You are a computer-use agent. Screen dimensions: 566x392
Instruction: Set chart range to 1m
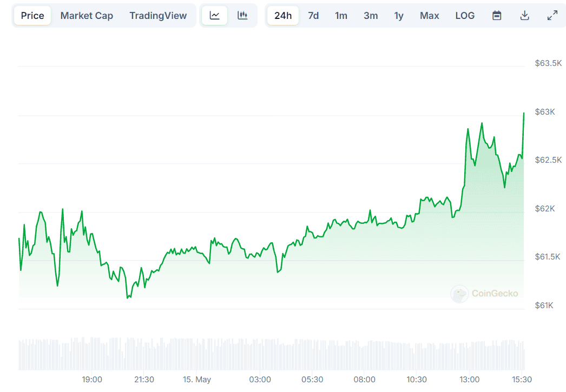tap(341, 16)
